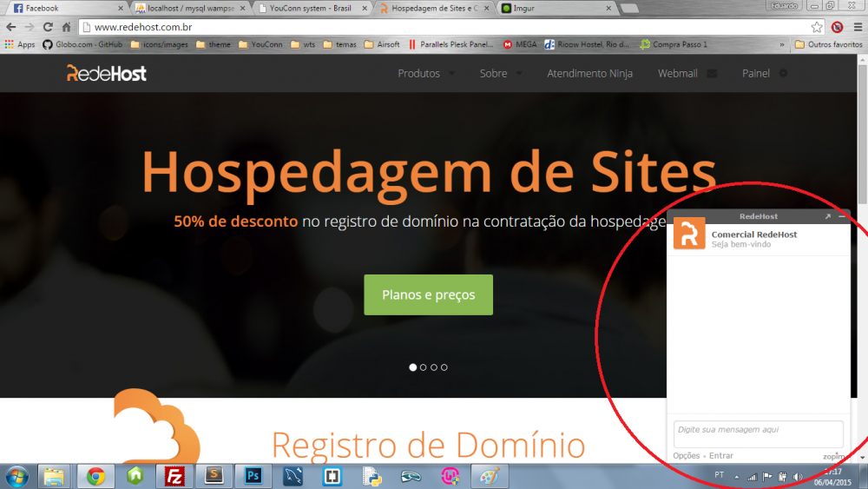
Task: Click the chat message input field
Action: click(x=758, y=433)
